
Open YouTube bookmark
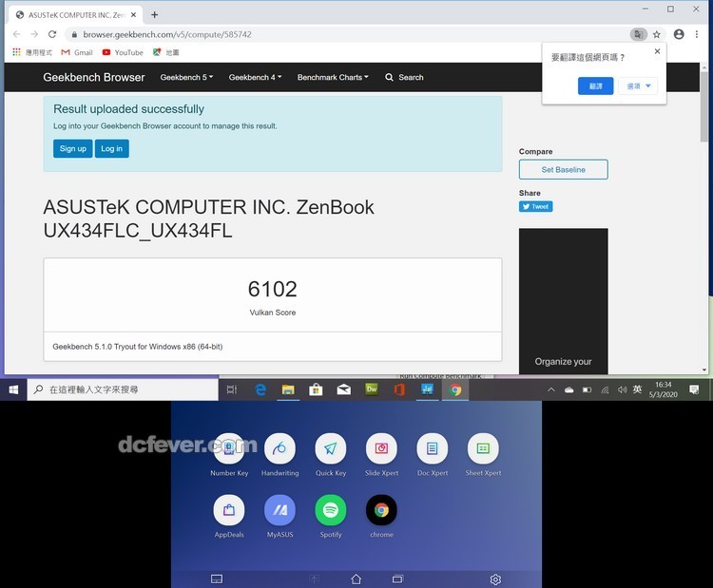123,52
